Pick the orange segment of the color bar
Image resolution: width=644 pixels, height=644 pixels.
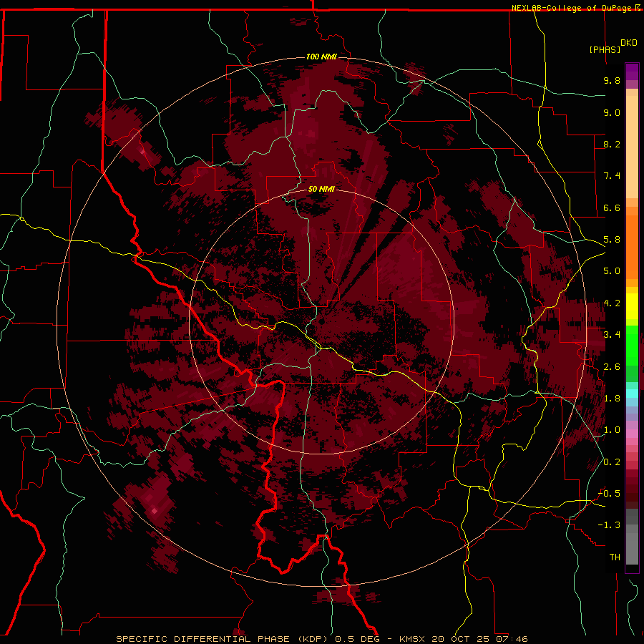coord(632,246)
